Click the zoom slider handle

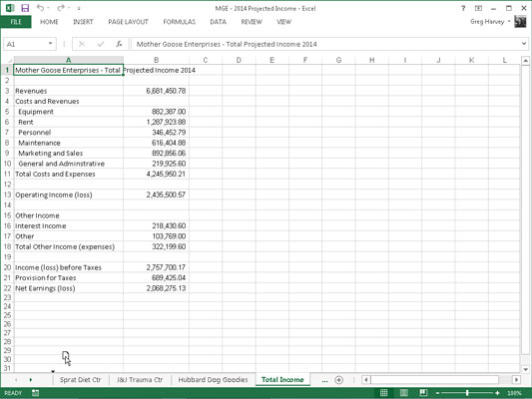pos(467,393)
